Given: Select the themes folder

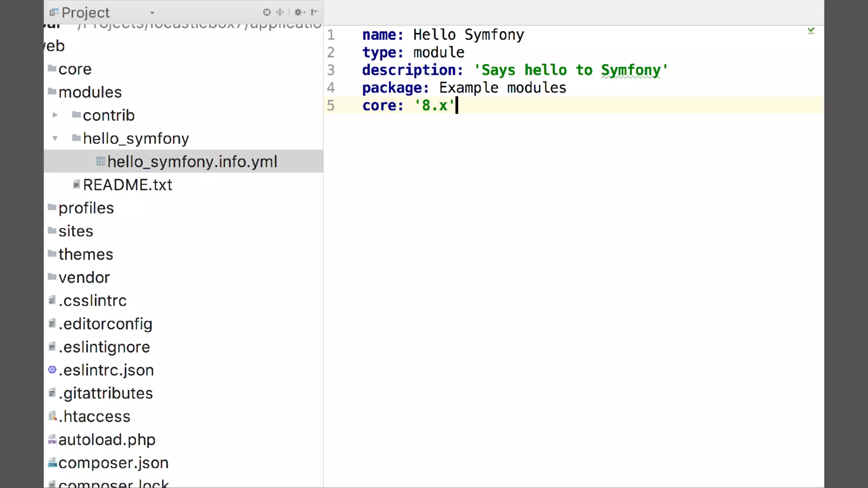Looking at the screenshot, I should [86, 254].
